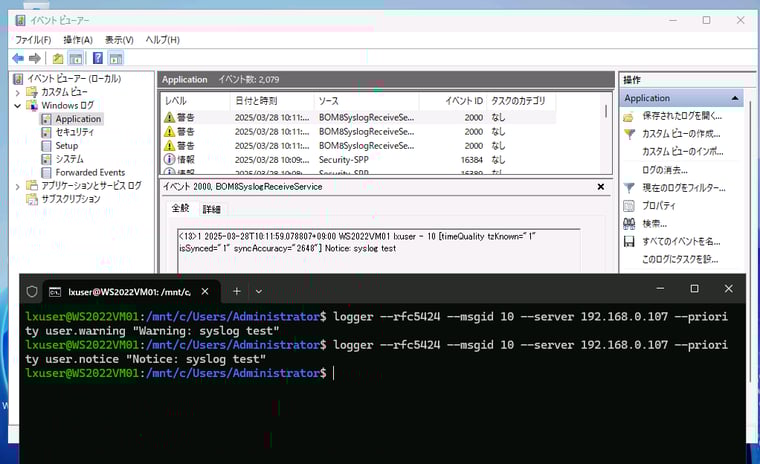Click このログにタスクを設定 action
The height and width of the screenshot is (464, 760).
tap(680, 259)
